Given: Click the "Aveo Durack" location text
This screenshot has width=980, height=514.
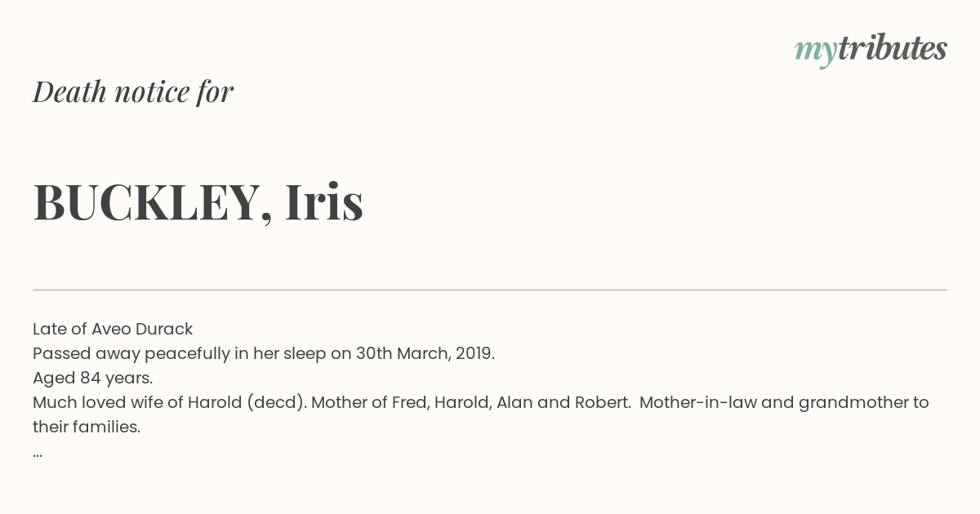Looking at the screenshot, I should (142, 330).
